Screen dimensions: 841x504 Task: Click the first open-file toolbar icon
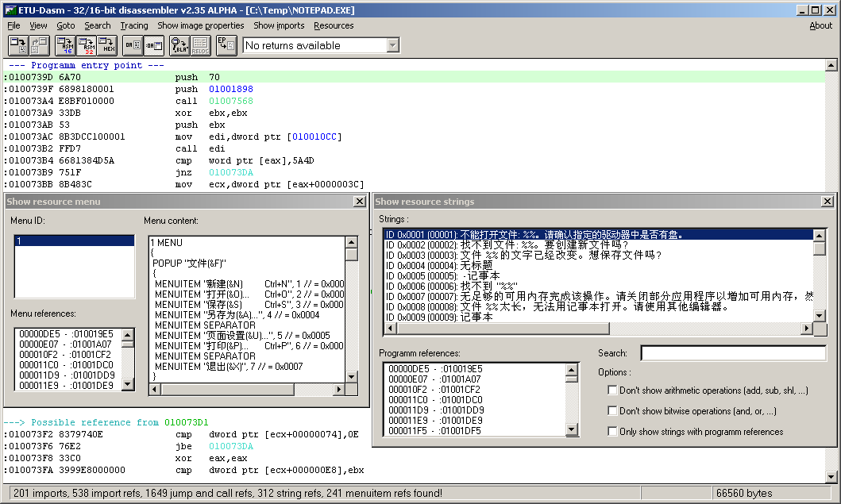pyautogui.click(x=17, y=45)
